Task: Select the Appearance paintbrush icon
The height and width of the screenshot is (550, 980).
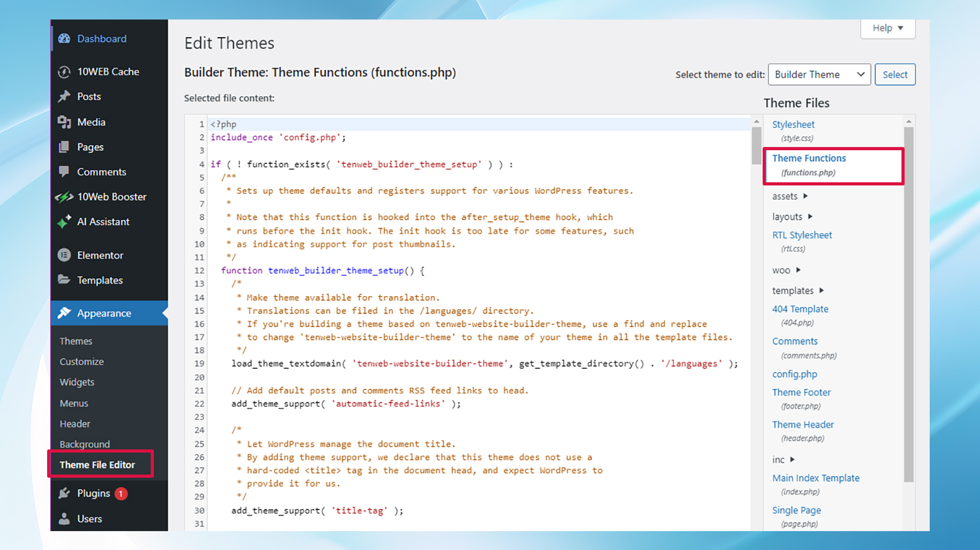Action: [x=64, y=312]
